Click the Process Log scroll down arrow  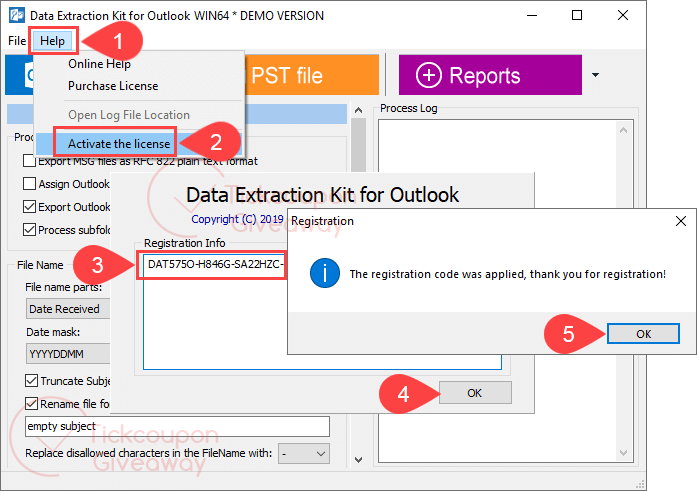[x=623, y=453]
